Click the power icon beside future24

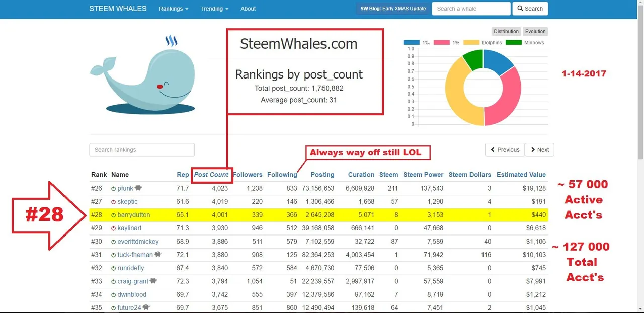(114, 308)
